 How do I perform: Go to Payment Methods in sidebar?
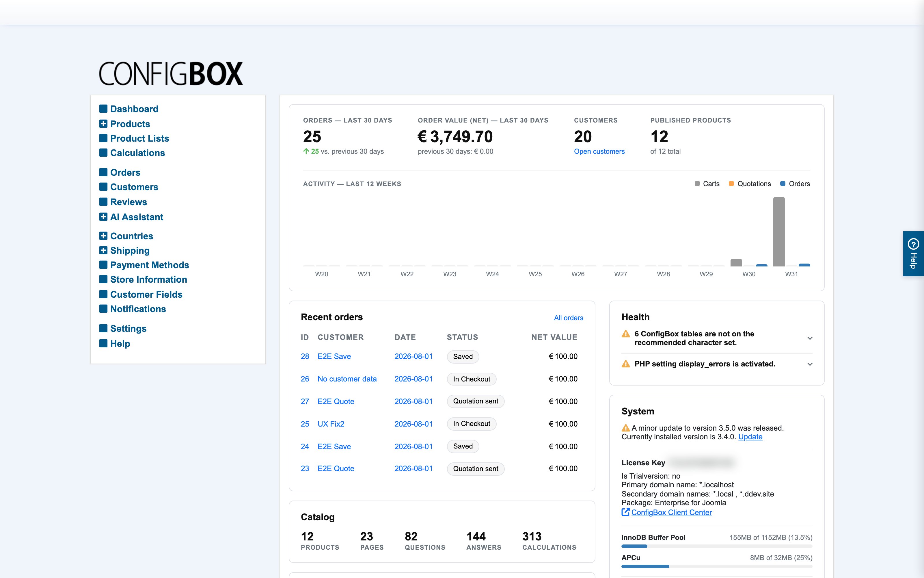coord(150,265)
